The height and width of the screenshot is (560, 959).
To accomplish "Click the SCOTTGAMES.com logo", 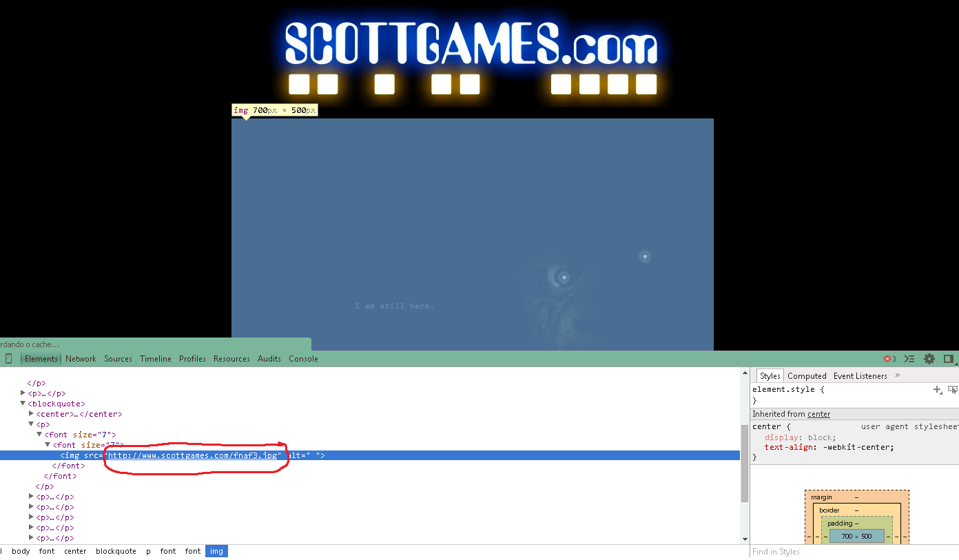I will point(471,43).
